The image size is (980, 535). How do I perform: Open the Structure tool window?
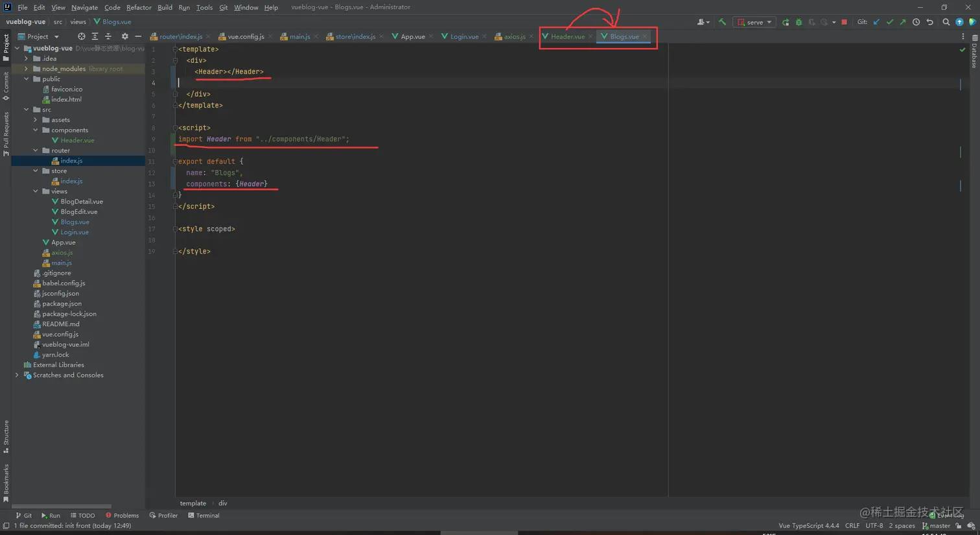[x=6, y=436]
